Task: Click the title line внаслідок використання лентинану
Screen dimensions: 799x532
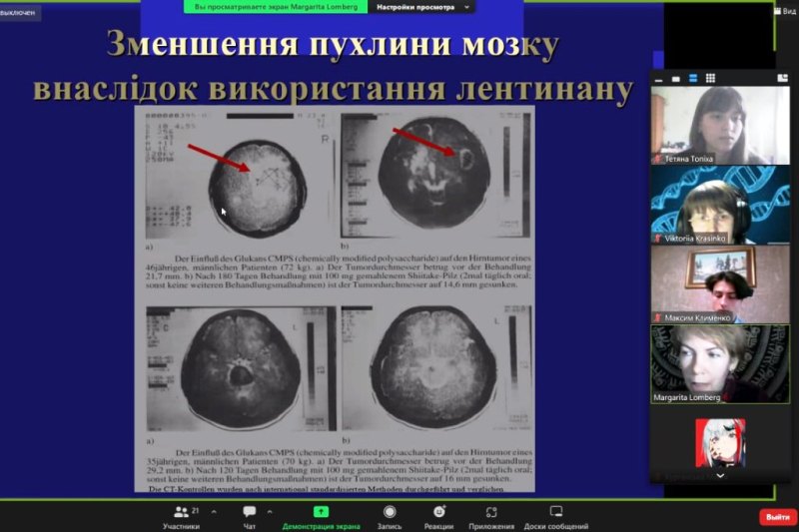Action: (x=334, y=89)
